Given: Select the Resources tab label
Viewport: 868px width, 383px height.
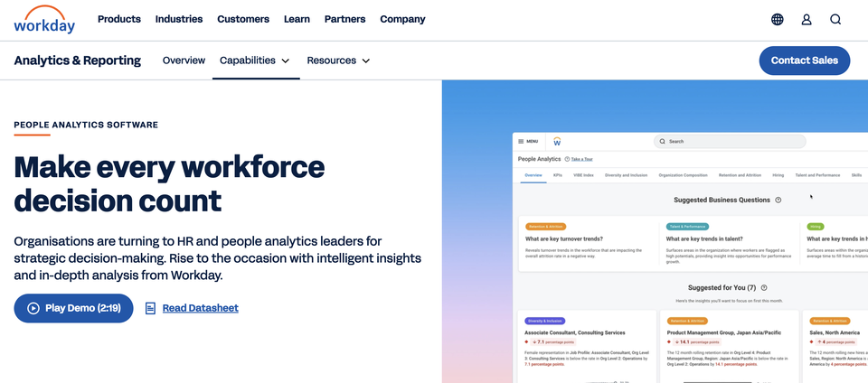Looking at the screenshot, I should tap(332, 61).
